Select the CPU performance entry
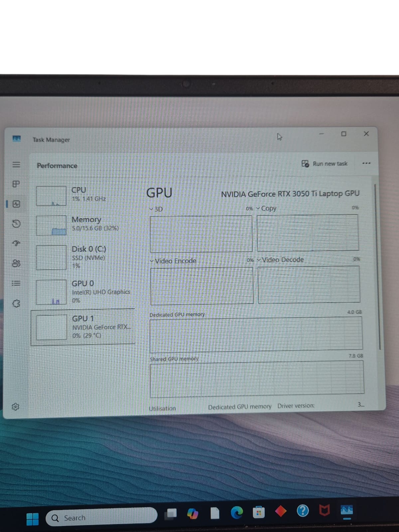The image size is (399, 532). 83,196
